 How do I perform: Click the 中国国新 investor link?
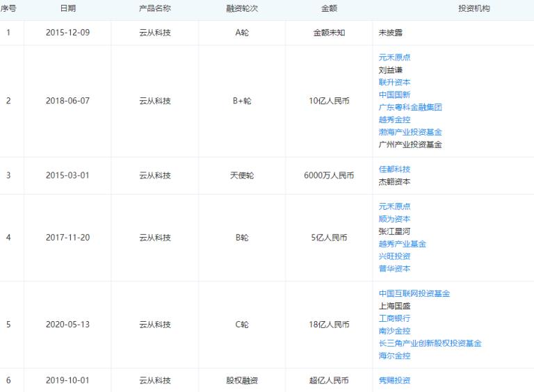tap(394, 95)
